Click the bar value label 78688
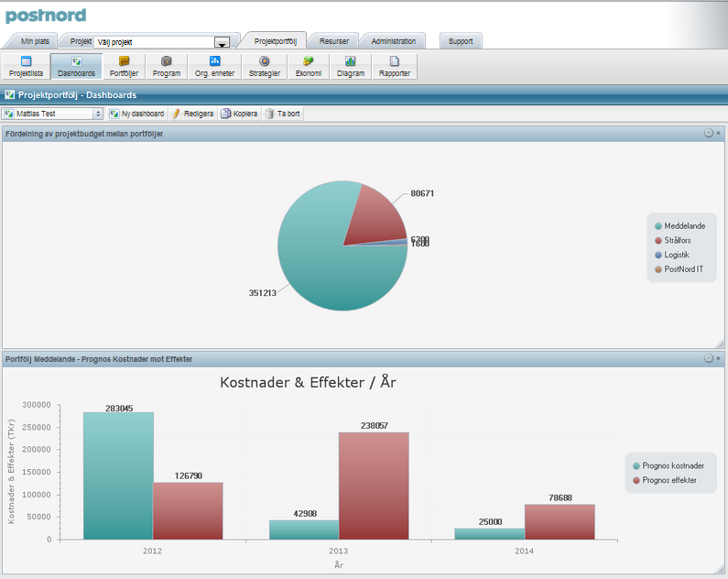 [560, 497]
